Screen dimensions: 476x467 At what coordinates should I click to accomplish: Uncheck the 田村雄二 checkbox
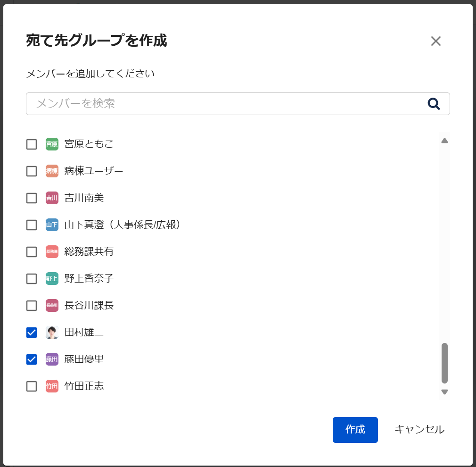(32, 333)
